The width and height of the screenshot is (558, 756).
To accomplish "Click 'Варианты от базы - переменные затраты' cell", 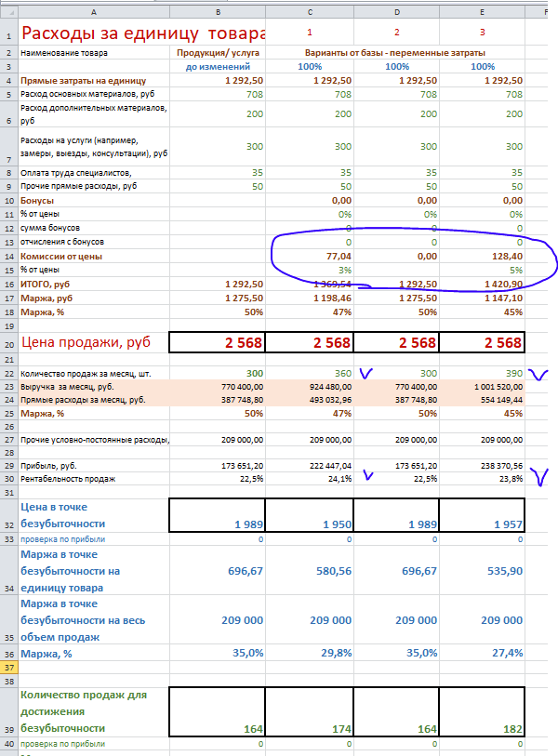I will (395, 53).
